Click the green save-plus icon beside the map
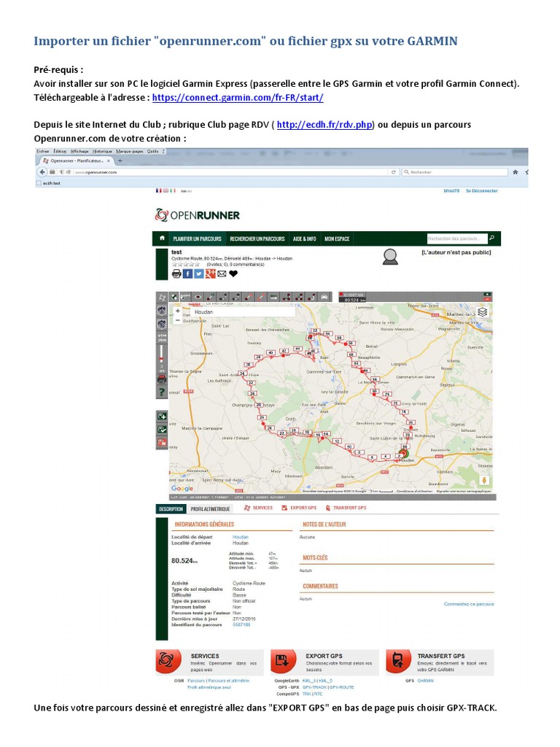 click(x=162, y=417)
